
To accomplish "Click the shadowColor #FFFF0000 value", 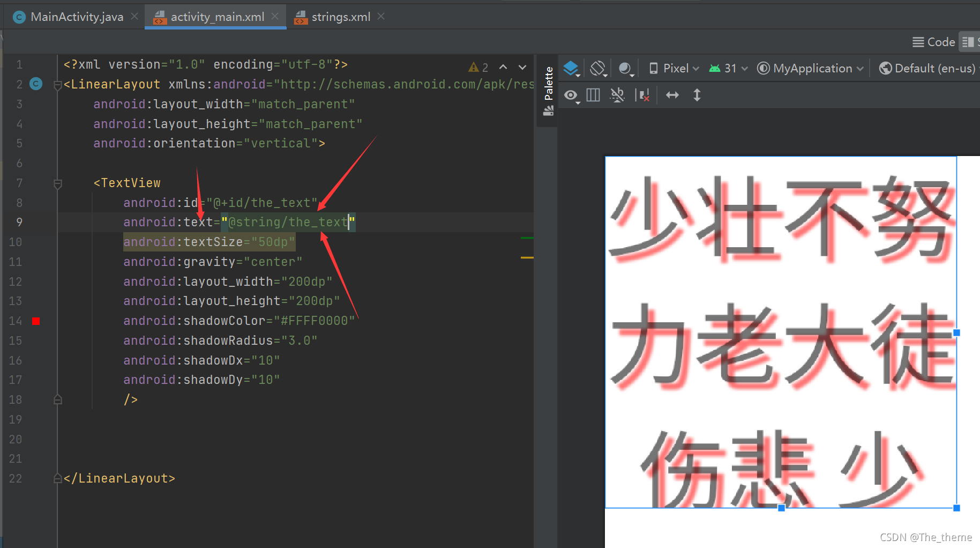I will click(x=315, y=321).
